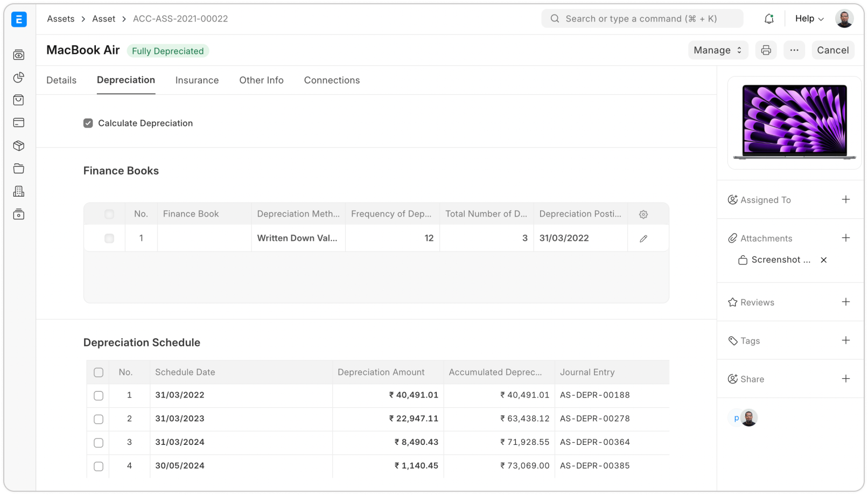Open the buildings module in the sidebar

click(19, 192)
